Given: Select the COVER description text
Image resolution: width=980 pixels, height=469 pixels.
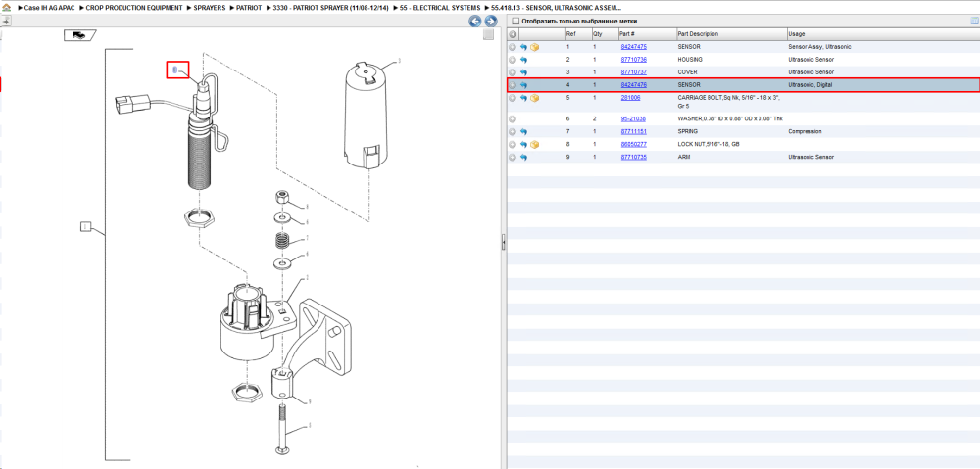Looking at the screenshot, I should (x=688, y=71).
